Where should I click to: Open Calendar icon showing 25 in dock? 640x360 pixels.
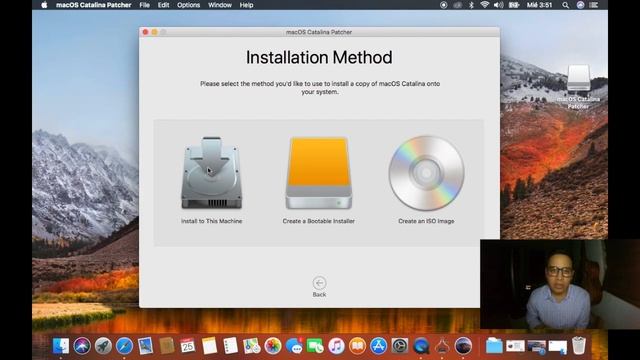(x=188, y=346)
